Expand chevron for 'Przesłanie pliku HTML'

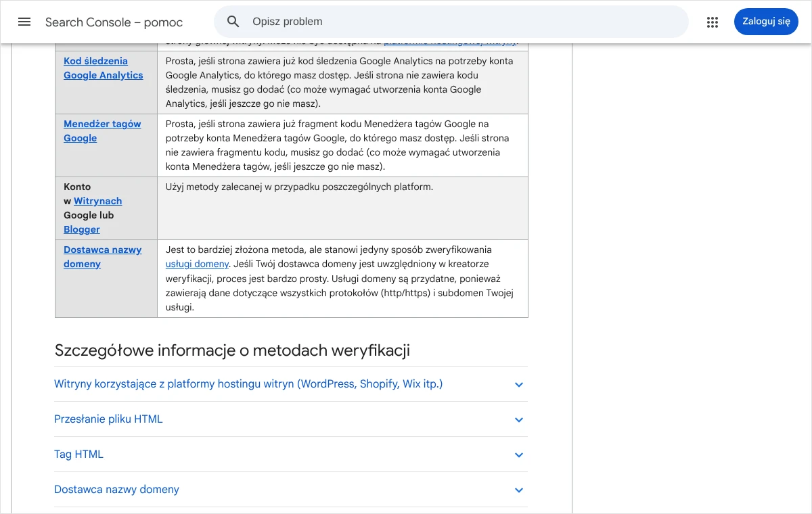pos(519,419)
